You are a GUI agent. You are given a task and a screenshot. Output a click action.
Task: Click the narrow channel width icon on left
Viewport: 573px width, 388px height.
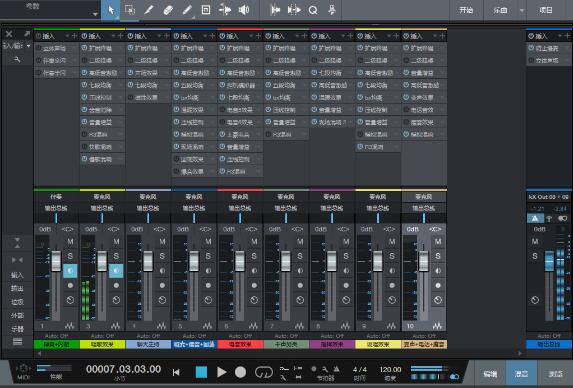[x=17, y=260]
